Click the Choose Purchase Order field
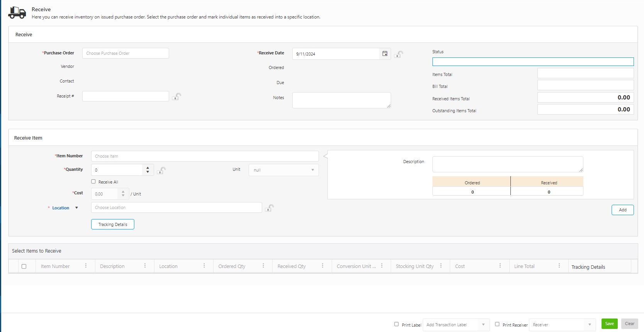The height and width of the screenshot is (332, 644). 125,53
